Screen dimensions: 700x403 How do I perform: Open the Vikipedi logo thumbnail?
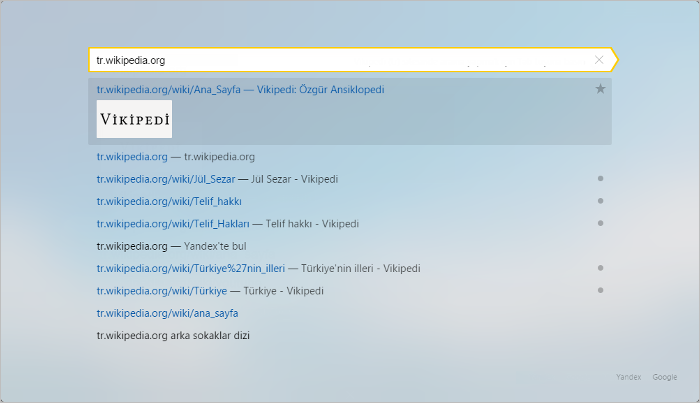[134, 119]
